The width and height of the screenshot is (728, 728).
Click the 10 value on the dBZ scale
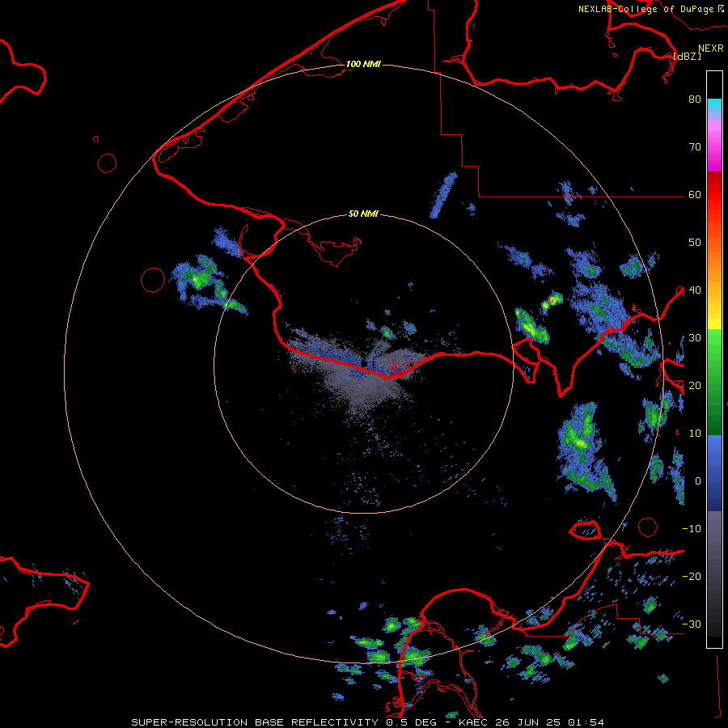click(695, 434)
